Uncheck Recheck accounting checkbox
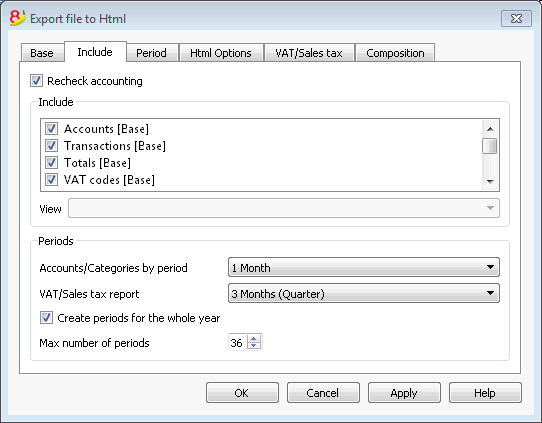The height and width of the screenshot is (423, 542). click(x=36, y=81)
